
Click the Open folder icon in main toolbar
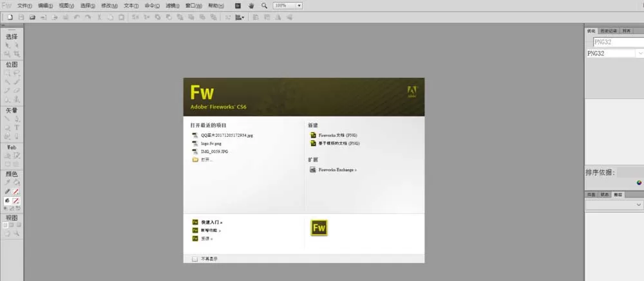click(32, 17)
